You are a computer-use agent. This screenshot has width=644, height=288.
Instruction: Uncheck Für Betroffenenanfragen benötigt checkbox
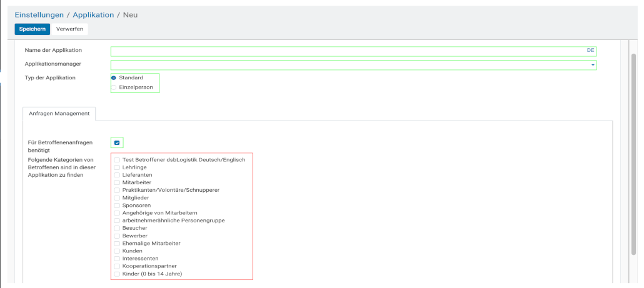coord(117,143)
